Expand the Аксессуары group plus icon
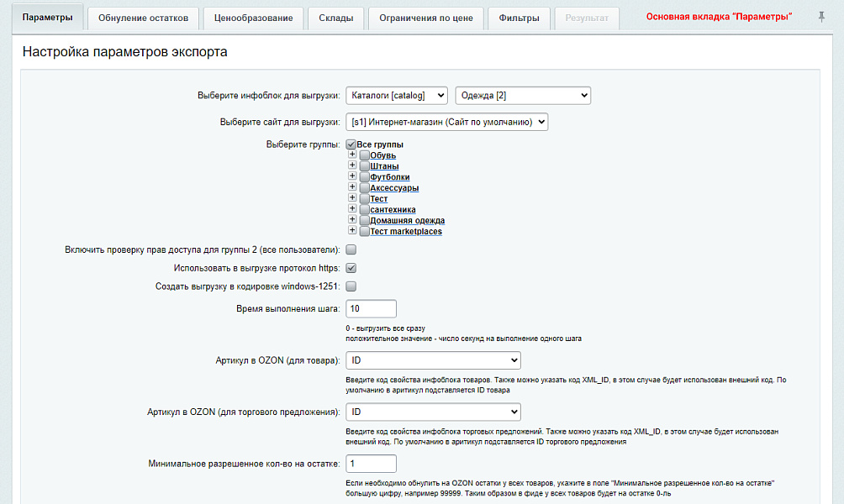Screen dimensions: 844x504 click(x=352, y=187)
